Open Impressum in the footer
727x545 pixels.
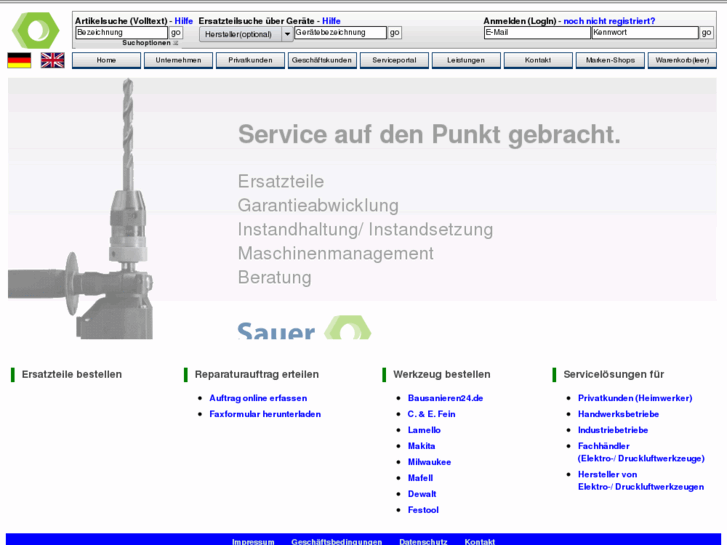pos(253,541)
